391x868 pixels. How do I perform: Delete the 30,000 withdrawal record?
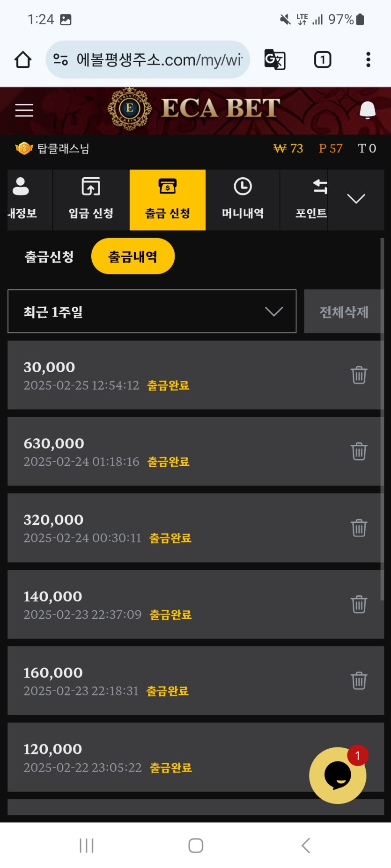click(x=359, y=375)
